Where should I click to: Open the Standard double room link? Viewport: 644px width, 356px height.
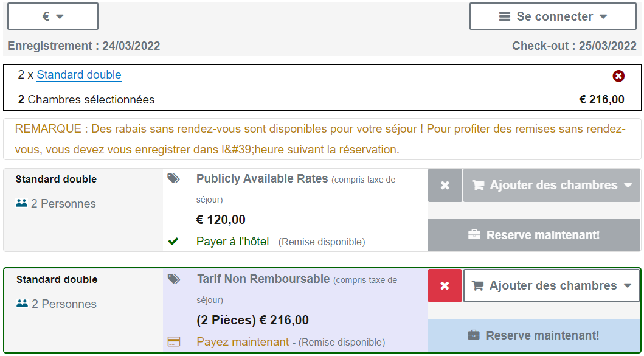pyautogui.click(x=79, y=75)
